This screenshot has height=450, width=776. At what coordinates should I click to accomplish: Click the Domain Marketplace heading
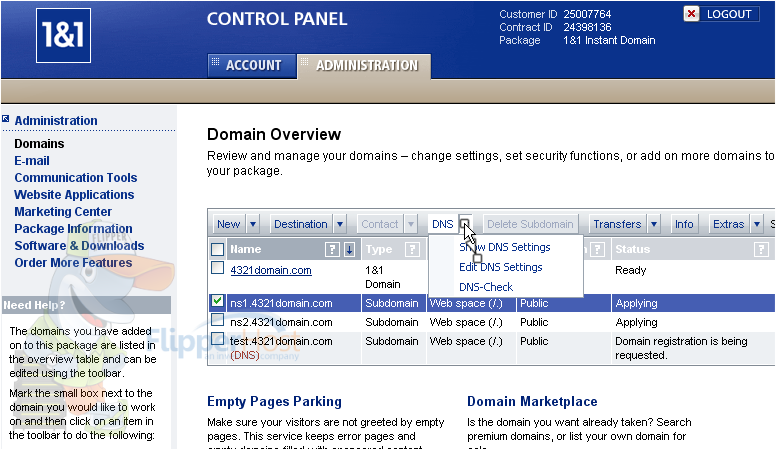(x=532, y=401)
